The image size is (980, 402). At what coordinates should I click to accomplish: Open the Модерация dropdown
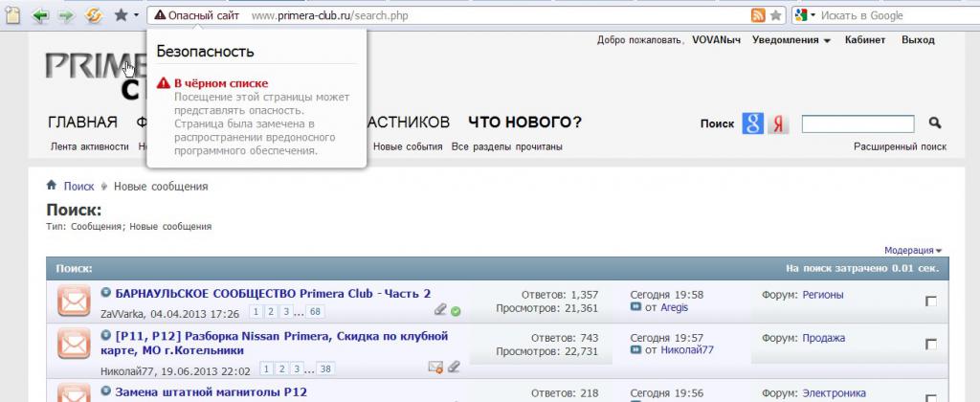click(913, 250)
